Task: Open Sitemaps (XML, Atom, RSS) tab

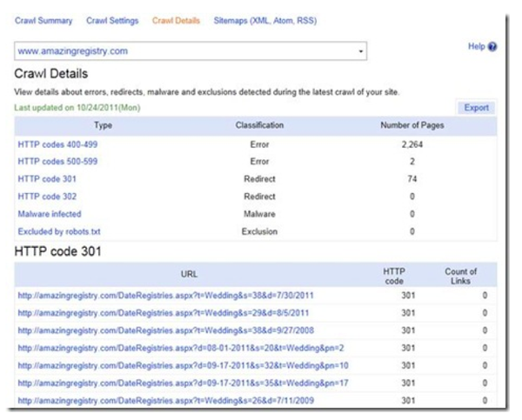Action: (265, 21)
